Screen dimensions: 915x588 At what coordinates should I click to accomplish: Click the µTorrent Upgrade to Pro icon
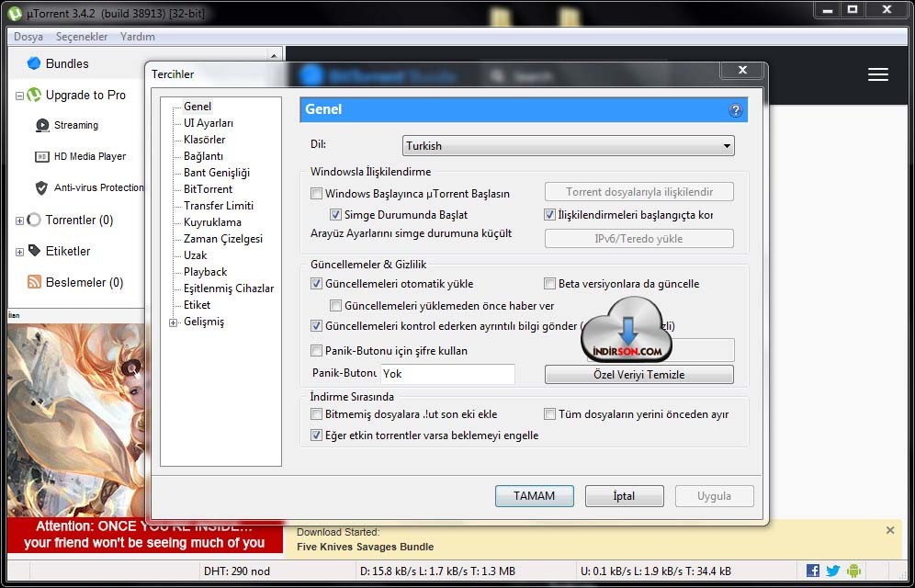pyautogui.click(x=34, y=95)
